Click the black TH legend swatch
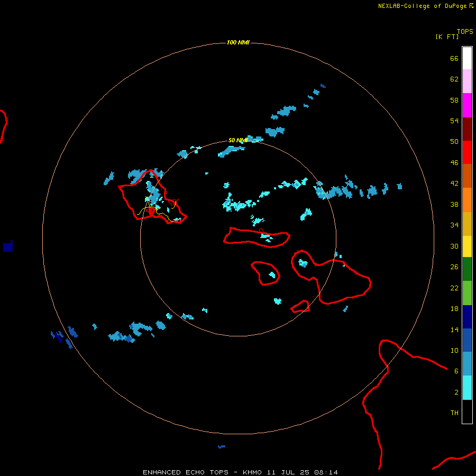 click(467, 411)
